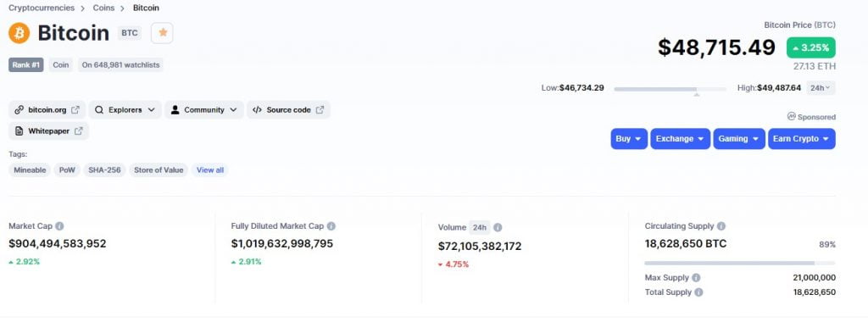Click the Volume info icon
868x322 pixels.
click(x=498, y=227)
